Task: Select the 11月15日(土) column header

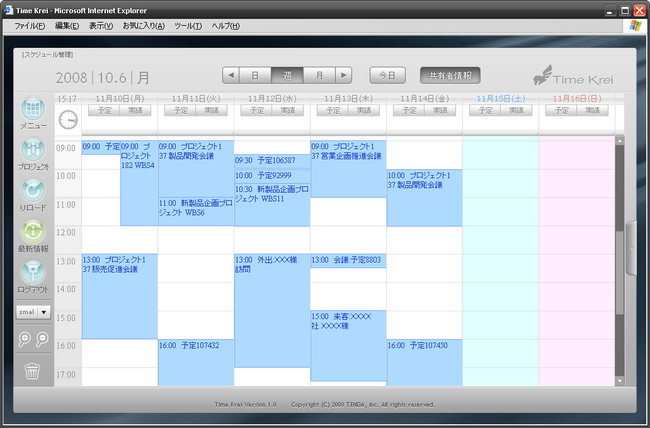Action: pyautogui.click(x=501, y=99)
